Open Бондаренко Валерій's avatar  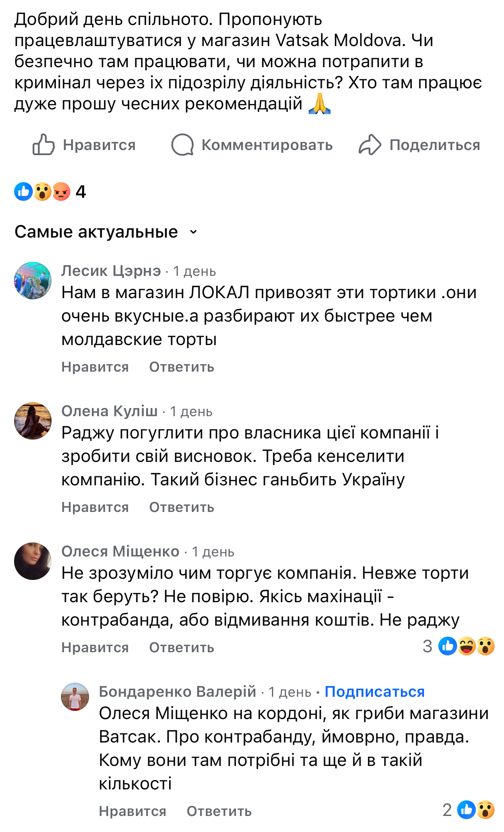click(x=75, y=697)
